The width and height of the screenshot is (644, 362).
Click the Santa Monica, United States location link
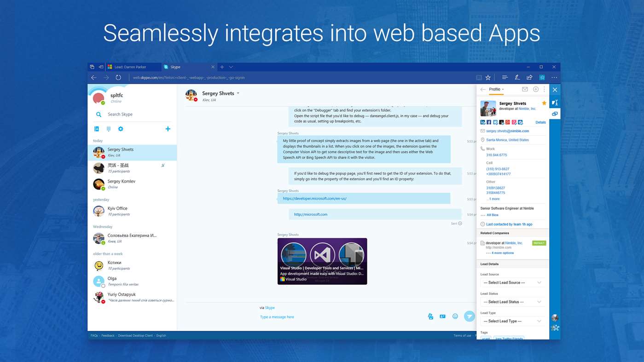click(x=507, y=140)
